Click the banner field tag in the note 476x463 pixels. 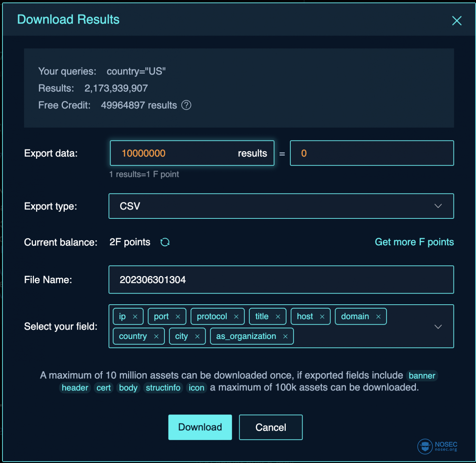422,375
